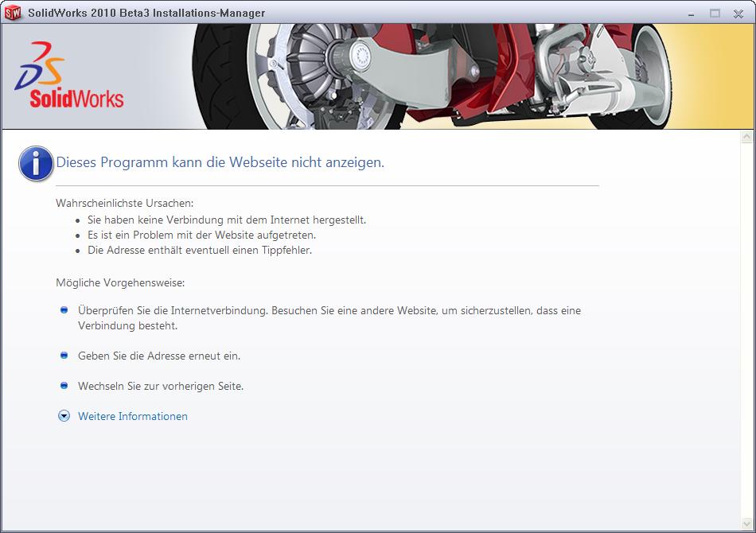Click 'Geben Sie die Adresse erneut ein.'
Screen dimensions: 756x533
pos(159,356)
